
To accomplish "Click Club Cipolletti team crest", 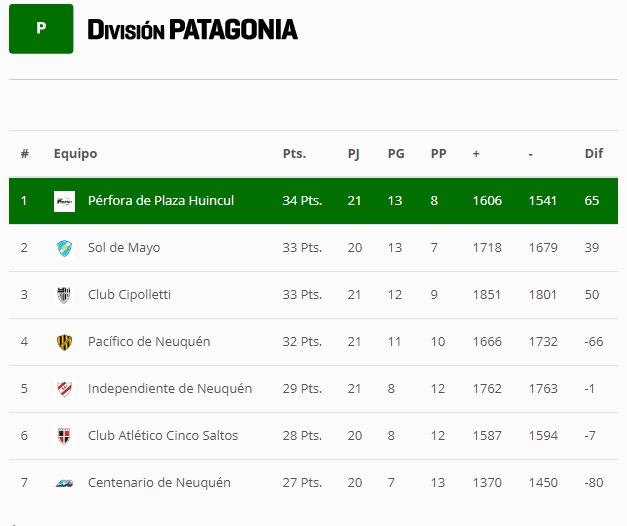I will [x=64, y=295].
